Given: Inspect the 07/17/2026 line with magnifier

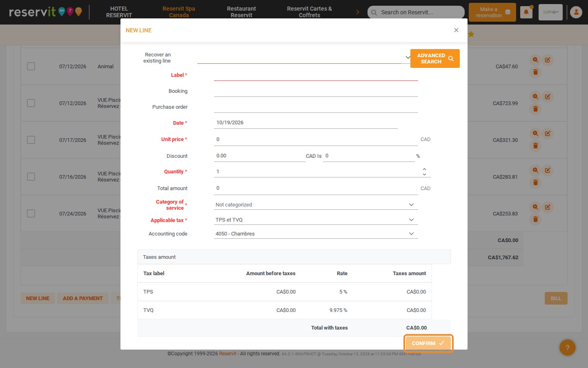Looking at the screenshot, I should 535,133.
